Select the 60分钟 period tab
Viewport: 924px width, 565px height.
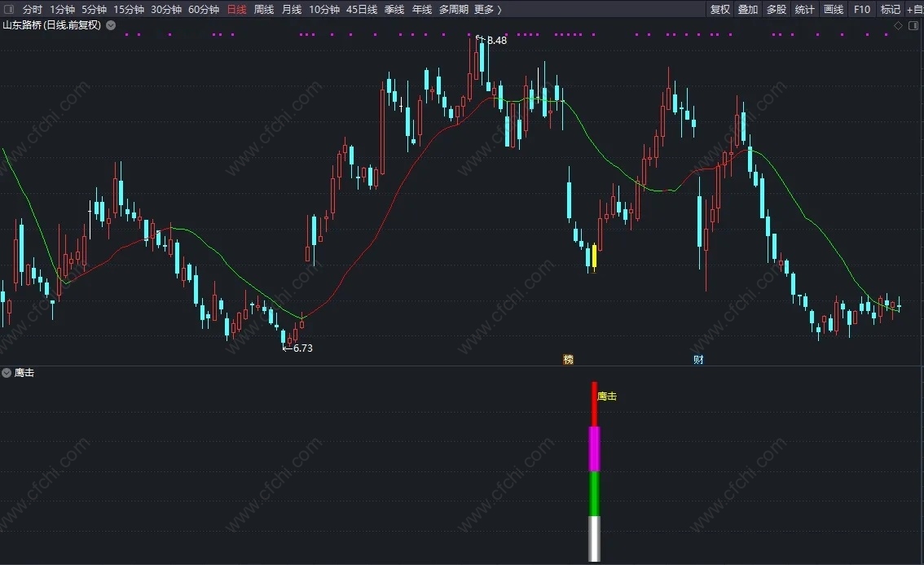tap(204, 10)
